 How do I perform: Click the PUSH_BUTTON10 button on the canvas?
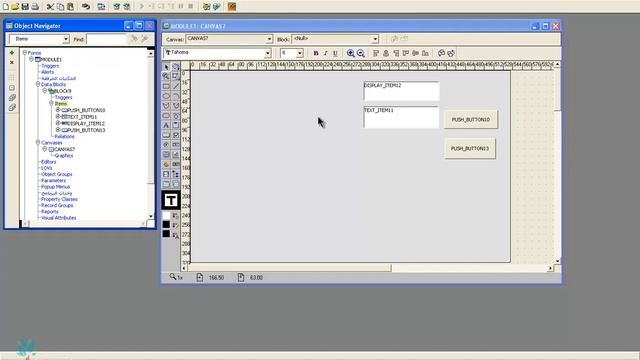(x=471, y=120)
